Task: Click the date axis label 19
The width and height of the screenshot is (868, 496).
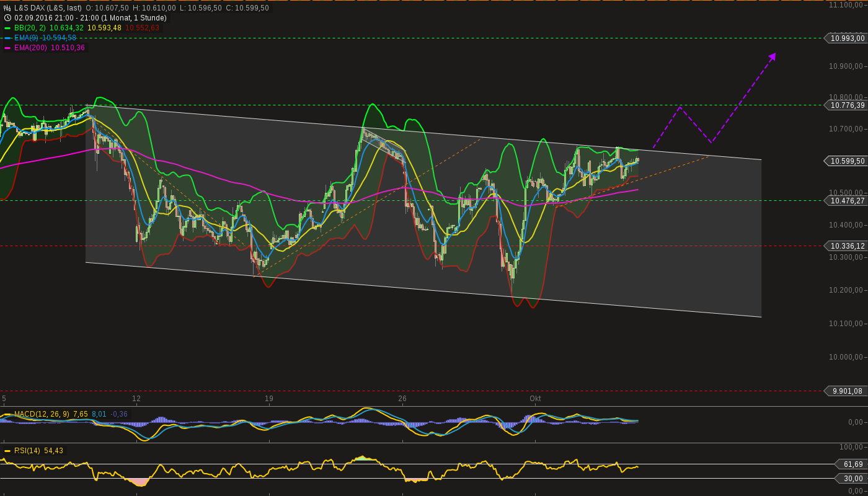Action: 269,399
